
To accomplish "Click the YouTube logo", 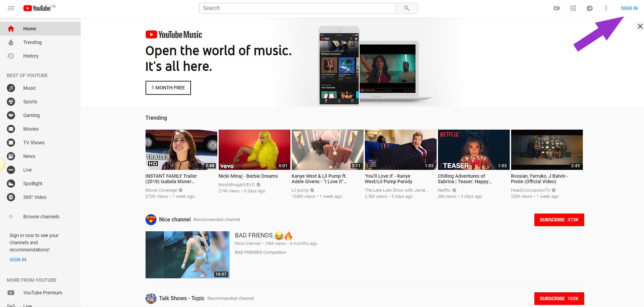I will (37, 8).
